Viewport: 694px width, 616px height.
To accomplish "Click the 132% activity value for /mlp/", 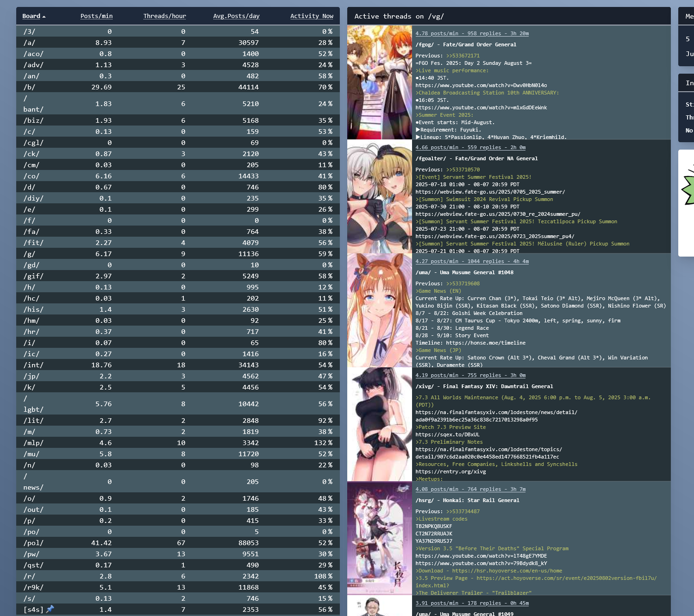I will click(323, 443).
